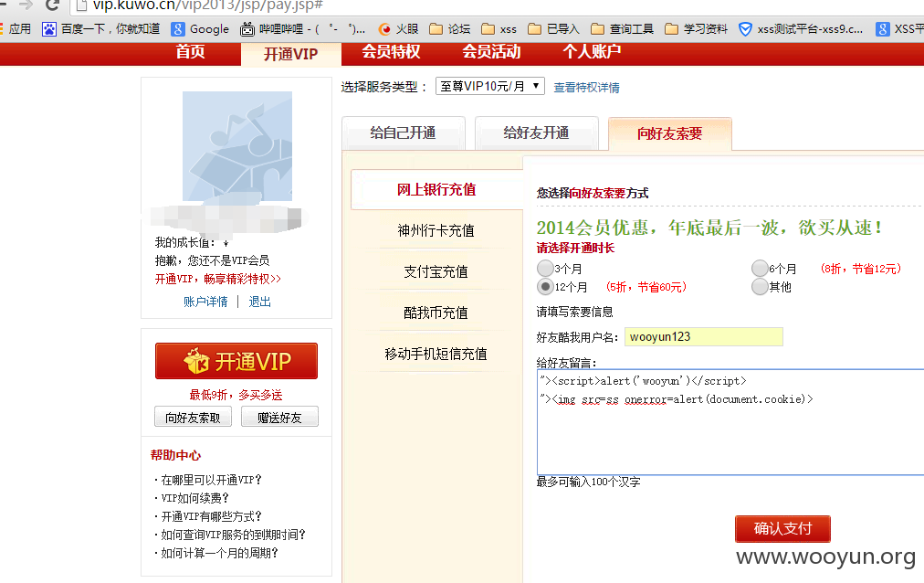Select the 其他 duration option

[x=760, y=287]
